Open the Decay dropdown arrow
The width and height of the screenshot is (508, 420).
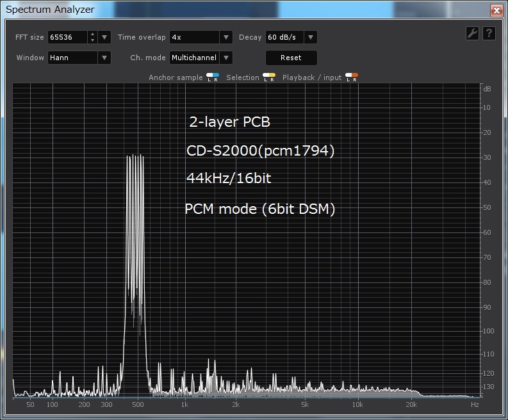tap(310, 37)
